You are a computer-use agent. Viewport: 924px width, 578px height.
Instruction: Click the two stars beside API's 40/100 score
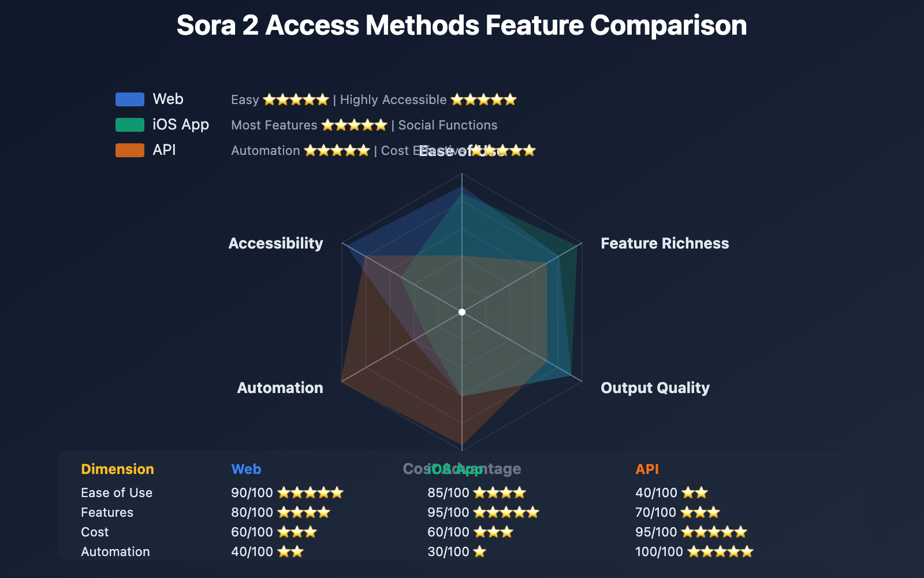pos(694,492)
